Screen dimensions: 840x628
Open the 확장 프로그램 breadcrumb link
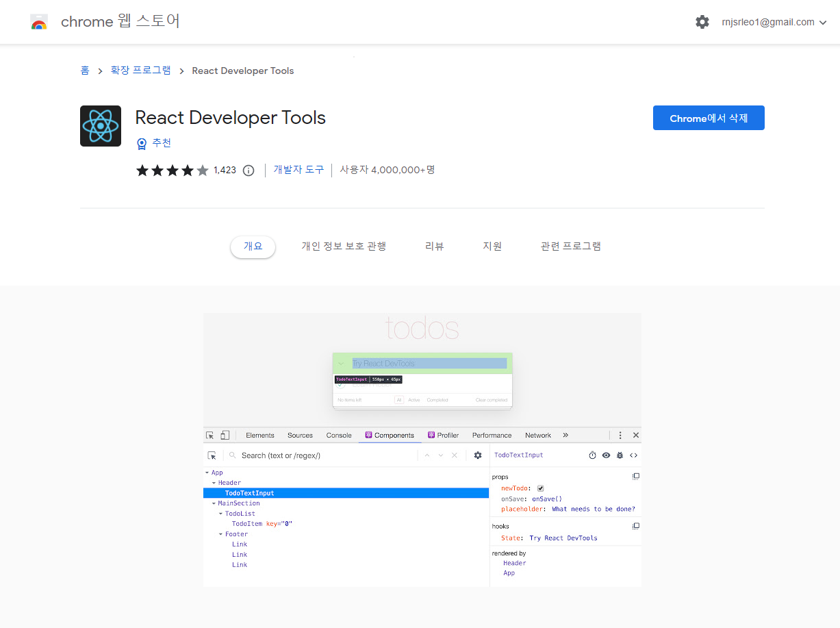pyautogui.click(x=141, y=71)
